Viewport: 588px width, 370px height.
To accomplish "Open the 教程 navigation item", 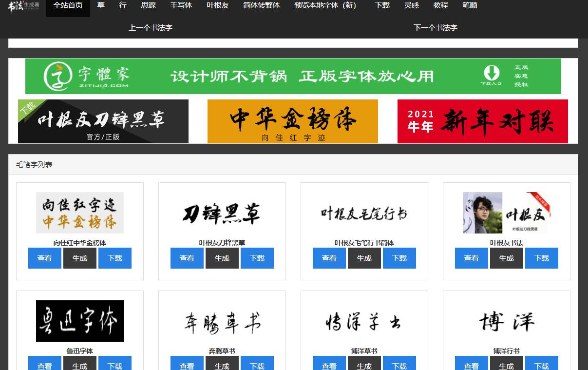I will [441, 6].
